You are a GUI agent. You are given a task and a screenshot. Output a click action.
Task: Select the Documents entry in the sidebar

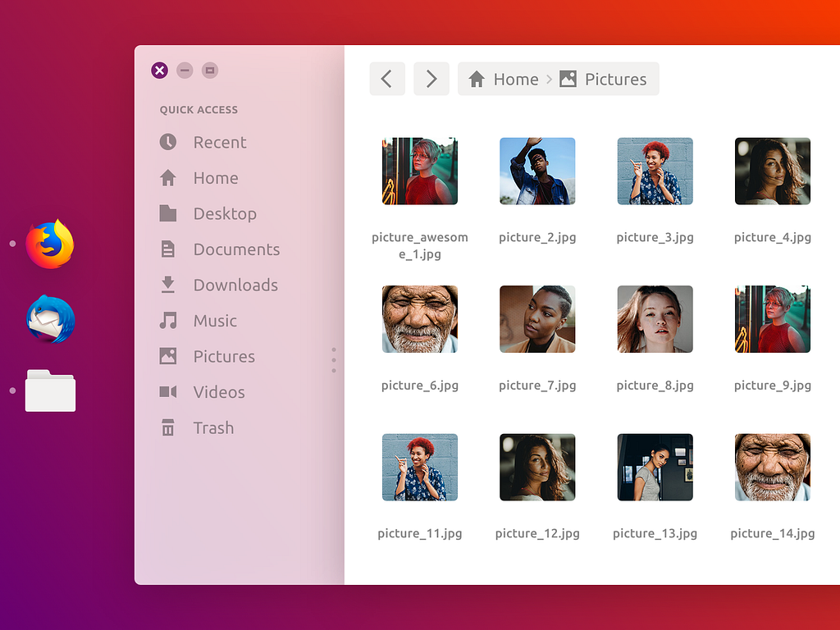pyautogui.click(x=236, y=249)
